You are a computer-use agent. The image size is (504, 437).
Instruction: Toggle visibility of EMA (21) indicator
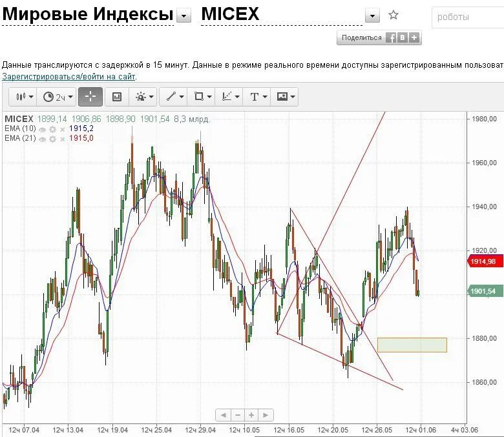[42, 139]
